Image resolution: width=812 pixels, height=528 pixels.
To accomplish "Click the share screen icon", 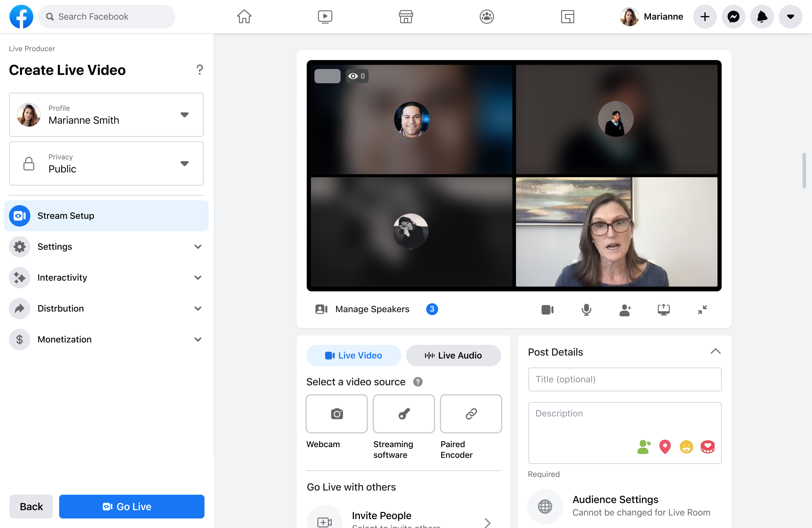I will [664, 310].
